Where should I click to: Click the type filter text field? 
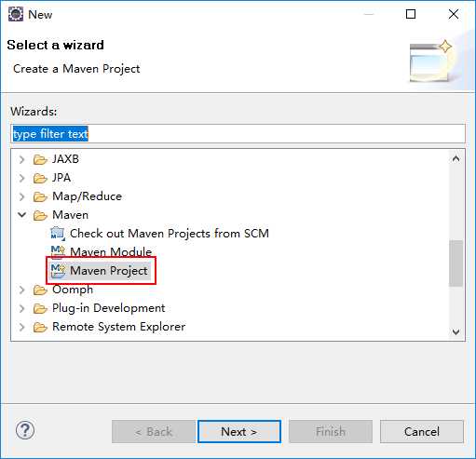point(238,134)
